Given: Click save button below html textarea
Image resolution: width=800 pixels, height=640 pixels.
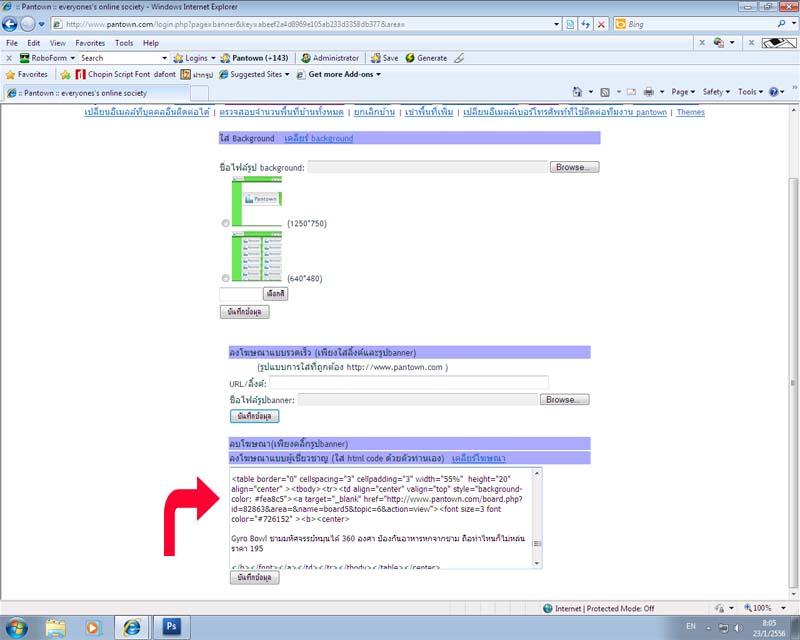Looking at the screenshot, I should 254,578.
